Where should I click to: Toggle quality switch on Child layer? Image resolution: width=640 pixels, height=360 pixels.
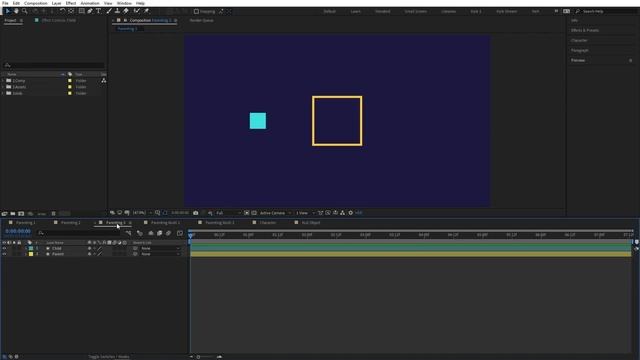point(100,248)
